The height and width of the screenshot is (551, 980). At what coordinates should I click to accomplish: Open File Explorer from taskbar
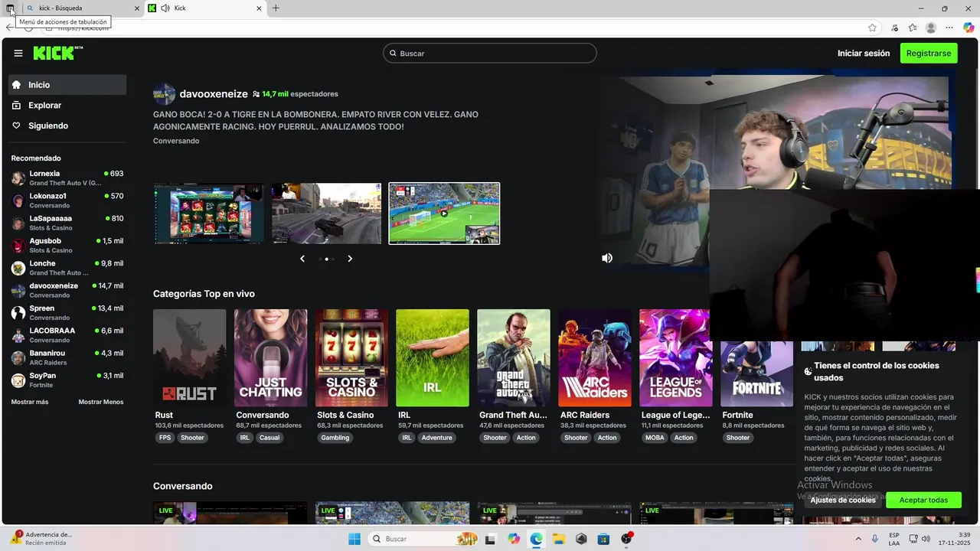click(x=558, y=539)
